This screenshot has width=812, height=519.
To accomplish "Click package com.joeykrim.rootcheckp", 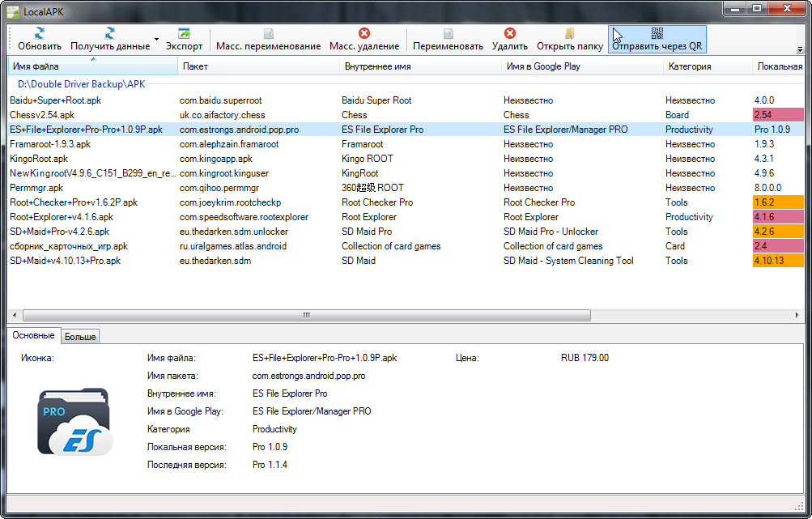I will [231, 202].
